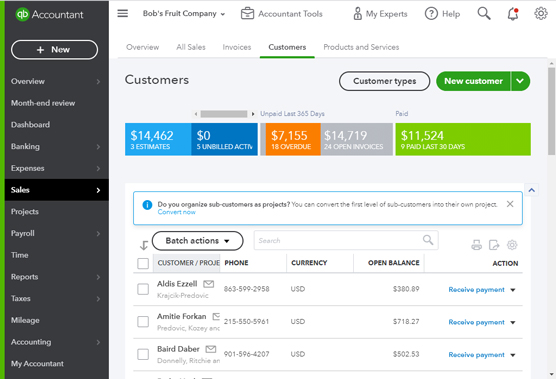Click the email envelope for Aldis Ezzell
Image resolution: width=556 pixels, height=379 pixels.
click(208, 284)
